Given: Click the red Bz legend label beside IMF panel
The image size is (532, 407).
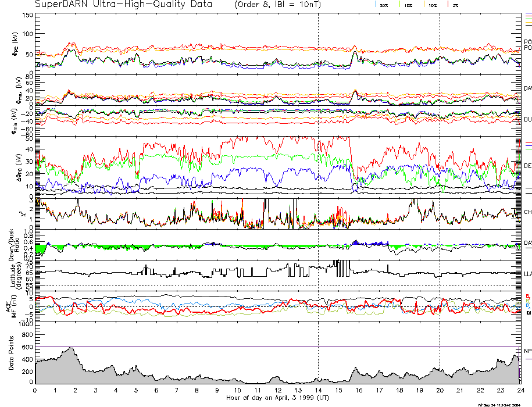Looking at the screenshot, I should (527, 296).
